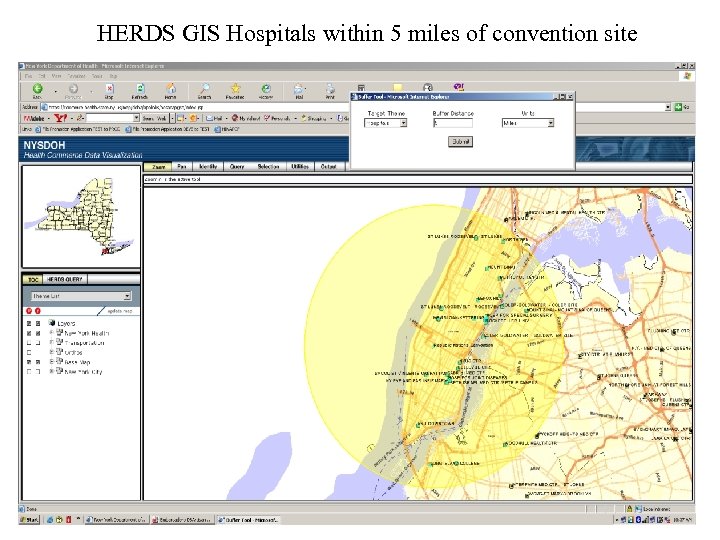Open the address bar dropdown arrow

tap(668, 107)
